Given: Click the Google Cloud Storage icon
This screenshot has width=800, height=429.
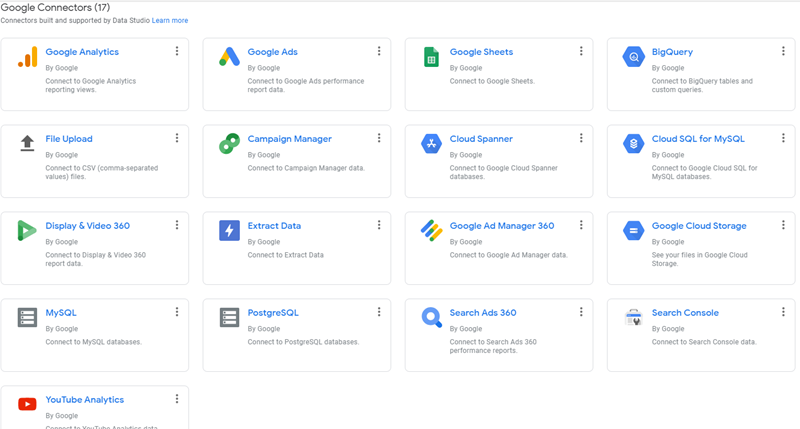Looking at the screenshot, I should click(x=634, y=231).
